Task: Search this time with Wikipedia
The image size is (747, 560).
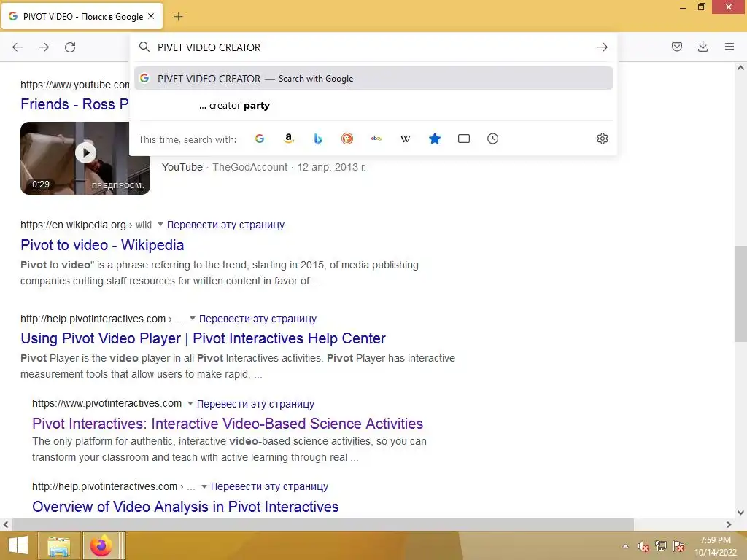Action: (x=406, y=139)
